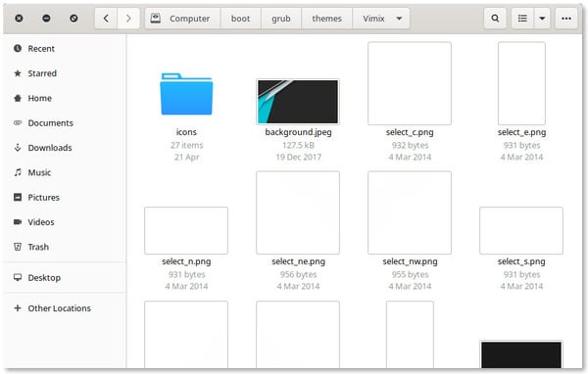This screenshot has width=588, height=374.
Task: Click the Starred star icon
Action: [x=18, y=73]
